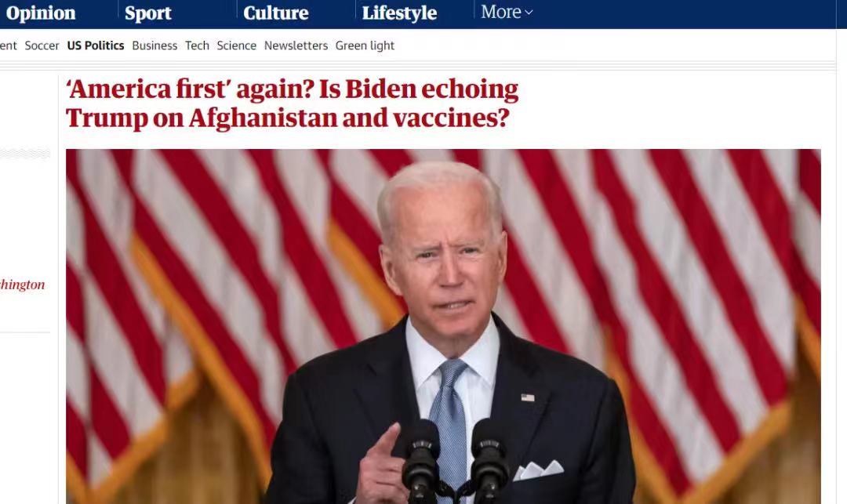Screen dimensions: 847x504
Task: Open the Lifestyle section
Action: tap(399, 13)
